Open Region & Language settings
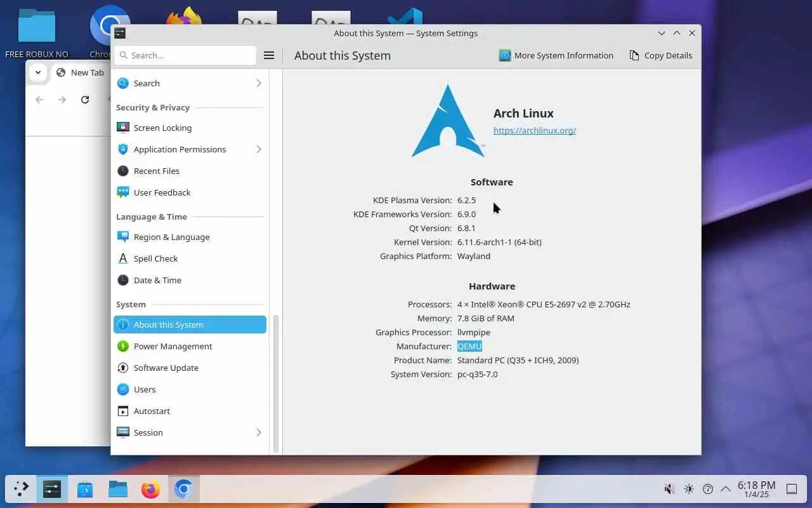 pos(190,237)
